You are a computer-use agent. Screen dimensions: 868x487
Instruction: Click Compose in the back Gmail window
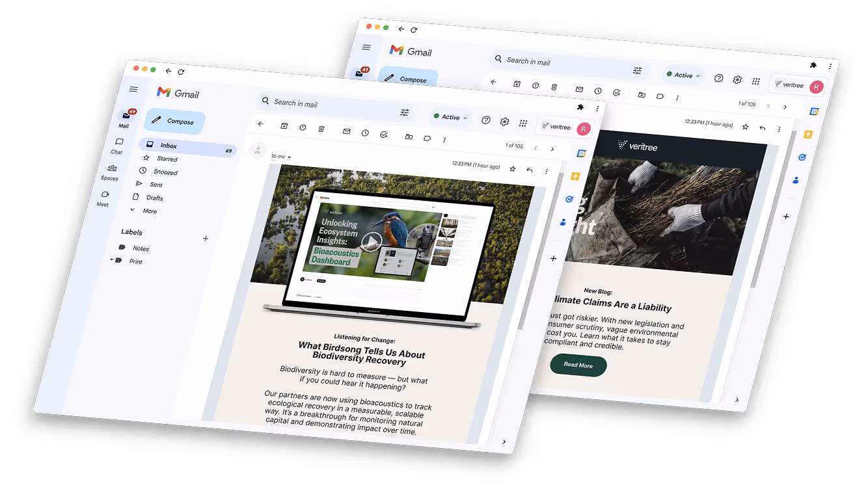click(x=409, y=78)
